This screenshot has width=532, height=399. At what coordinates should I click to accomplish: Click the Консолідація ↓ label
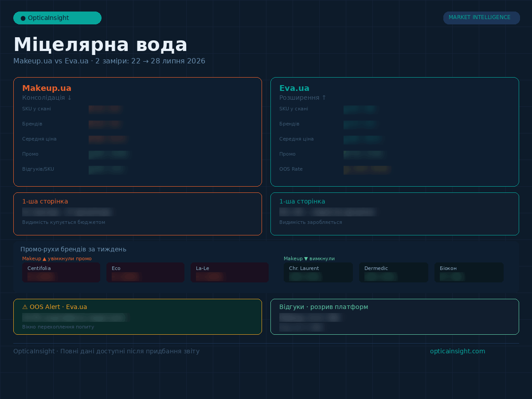[47, 98]
